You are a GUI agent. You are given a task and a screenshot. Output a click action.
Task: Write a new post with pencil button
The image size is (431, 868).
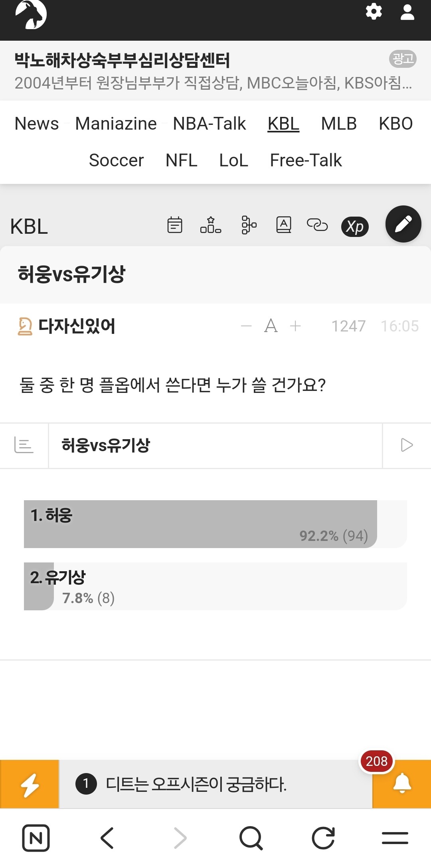pos(403,224)
